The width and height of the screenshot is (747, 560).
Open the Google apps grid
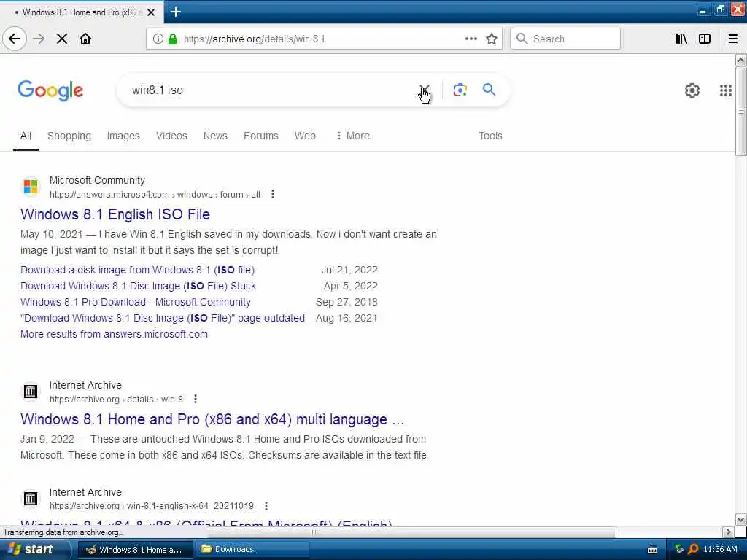coord(726,90)
